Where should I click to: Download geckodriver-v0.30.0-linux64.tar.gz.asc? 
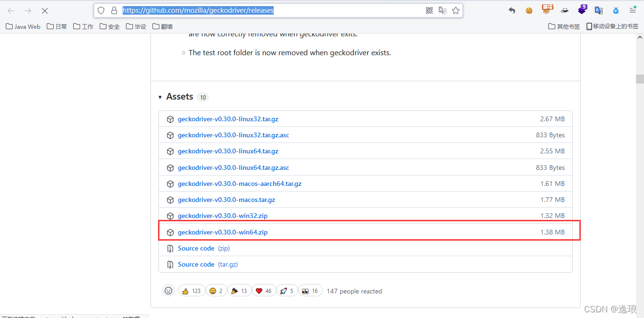coord(234,167)
